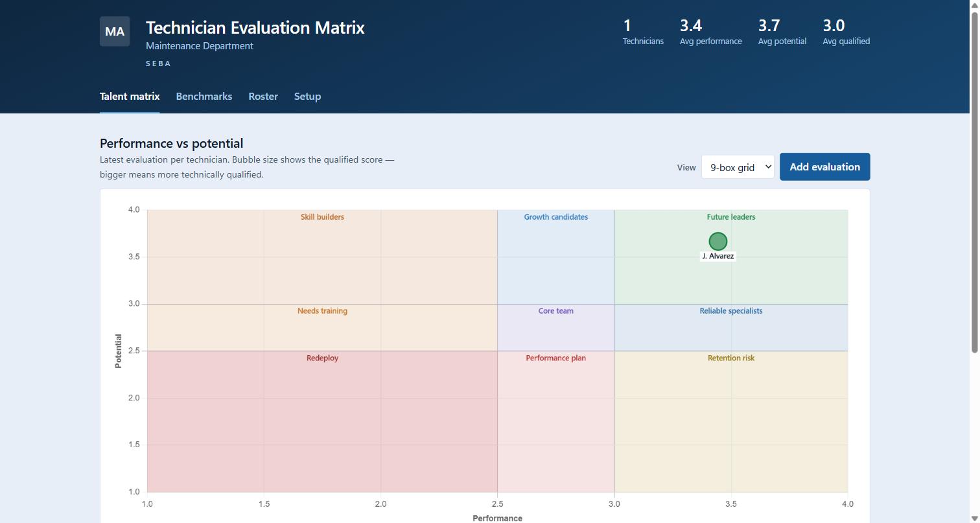Click the Add evaluation button

(824, 167)
